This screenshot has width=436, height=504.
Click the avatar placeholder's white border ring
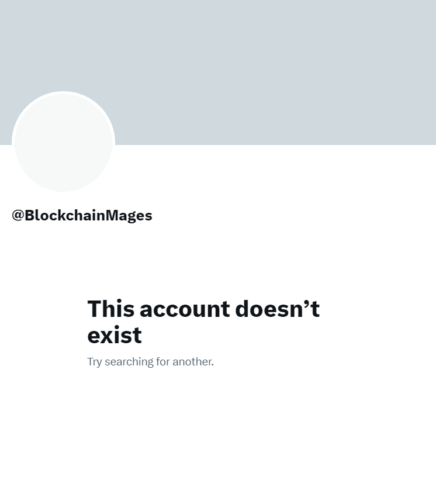[63, 92]
